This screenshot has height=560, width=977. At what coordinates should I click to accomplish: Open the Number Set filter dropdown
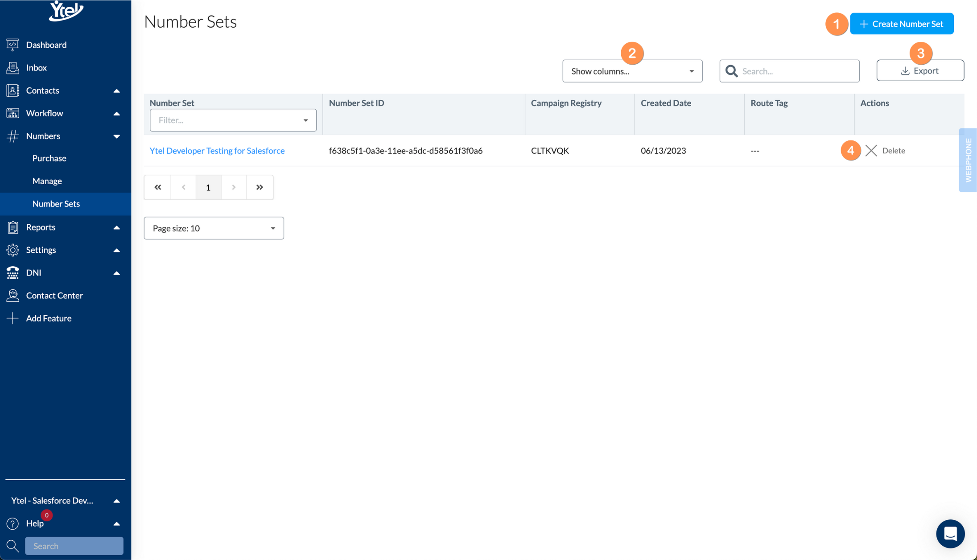point(233,120)
